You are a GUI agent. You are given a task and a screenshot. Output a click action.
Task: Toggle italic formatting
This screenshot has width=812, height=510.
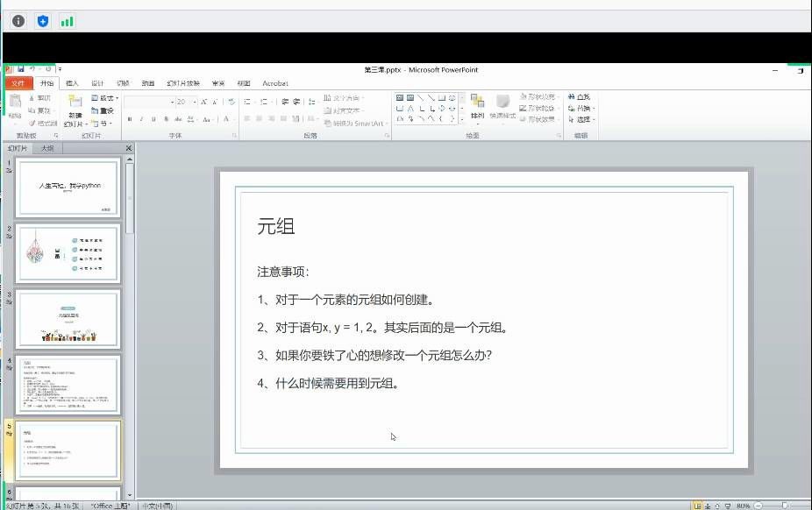click(140, 117)
